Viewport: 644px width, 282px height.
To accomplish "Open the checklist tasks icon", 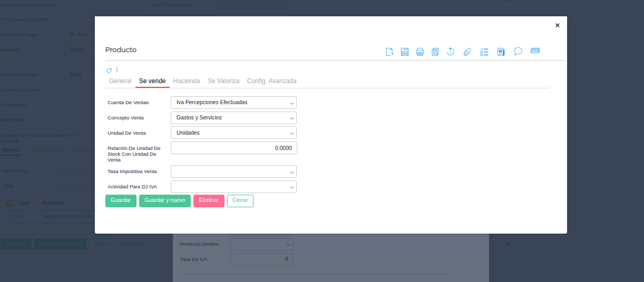I will pyautogui.click(x=484, y=52).
